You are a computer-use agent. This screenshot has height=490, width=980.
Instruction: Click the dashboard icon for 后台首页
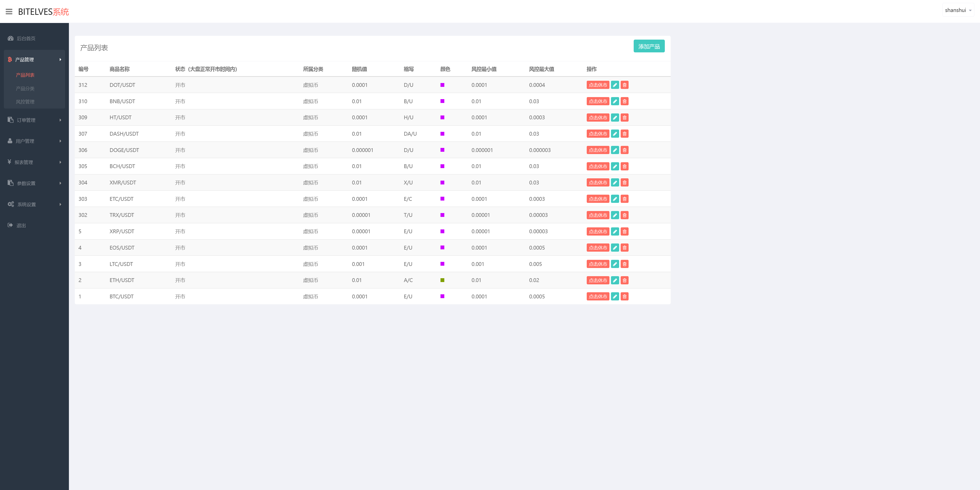11,39
